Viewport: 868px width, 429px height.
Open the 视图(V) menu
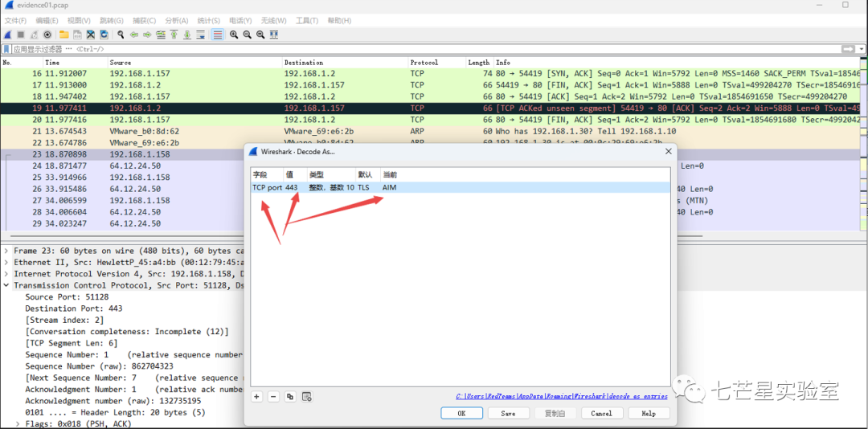point(79,20)
